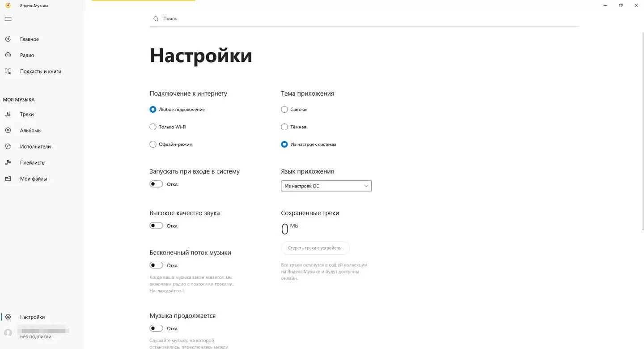This screenshot has height=349, width=644.
Task: Click Стереть треки с устройства button
Action: pyautogui.click(x=315, y=248)
